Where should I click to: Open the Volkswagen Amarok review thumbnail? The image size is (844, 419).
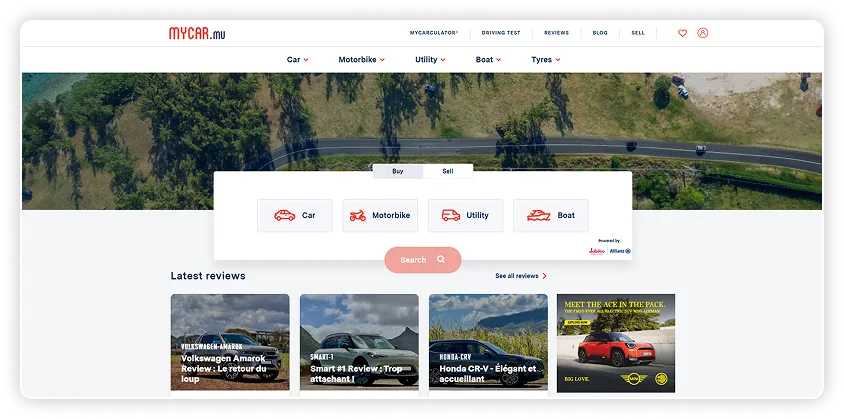point(230,342)
